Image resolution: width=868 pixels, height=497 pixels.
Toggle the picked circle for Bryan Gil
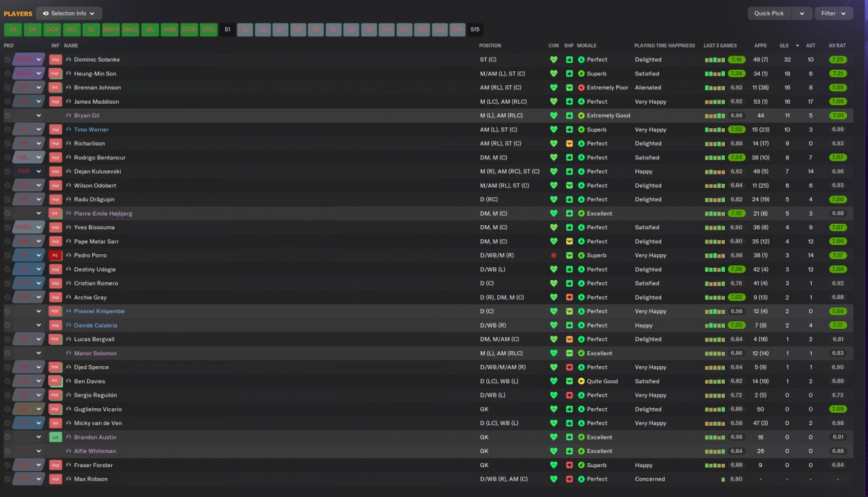coord(7,116)
